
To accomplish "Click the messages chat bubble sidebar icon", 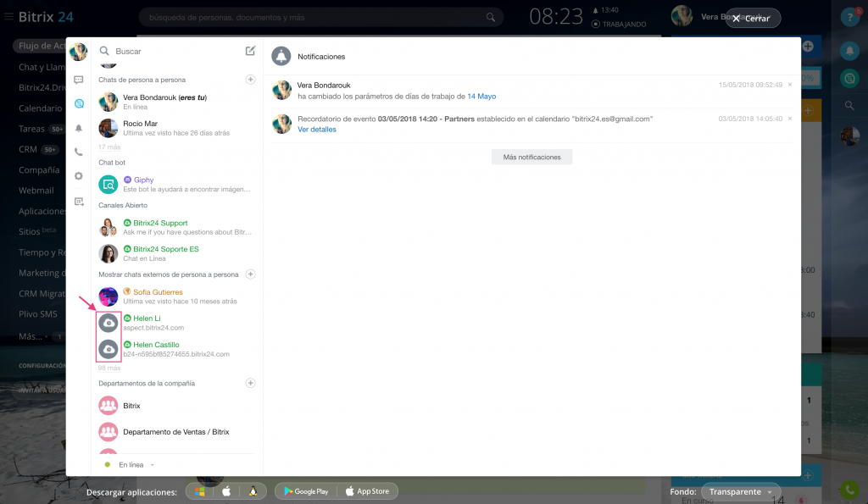I will (x=79, y=80).
